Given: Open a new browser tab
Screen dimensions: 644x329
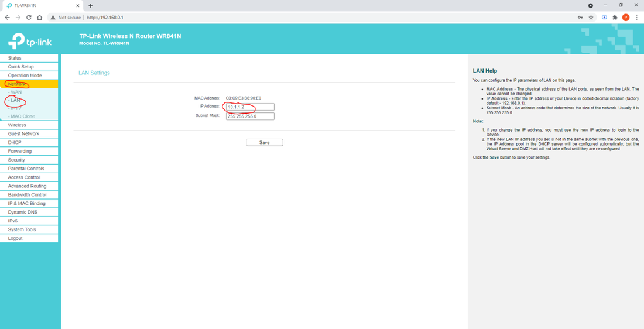Looking at the screenshot, I should (x=90, y=6).
